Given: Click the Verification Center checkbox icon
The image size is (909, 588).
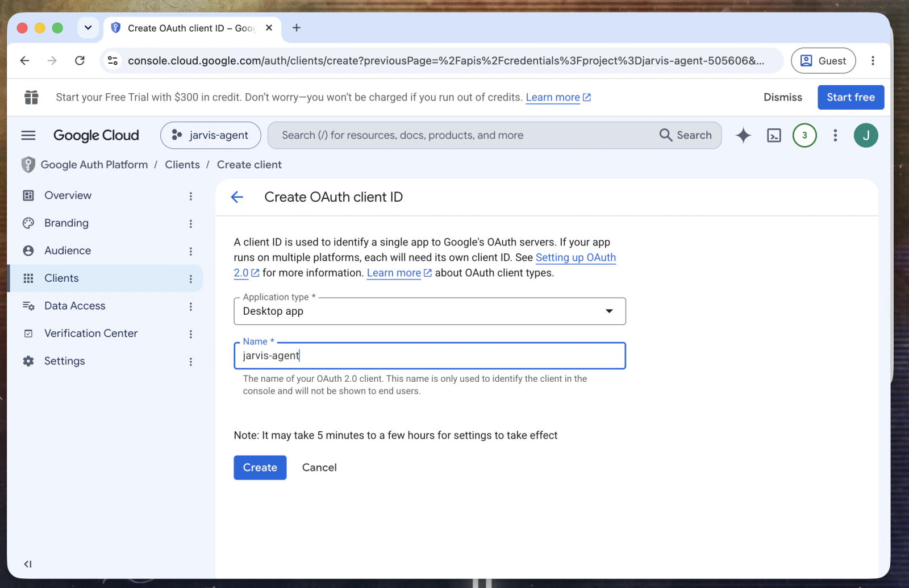Looking at the screenshot, I should 28,333.
